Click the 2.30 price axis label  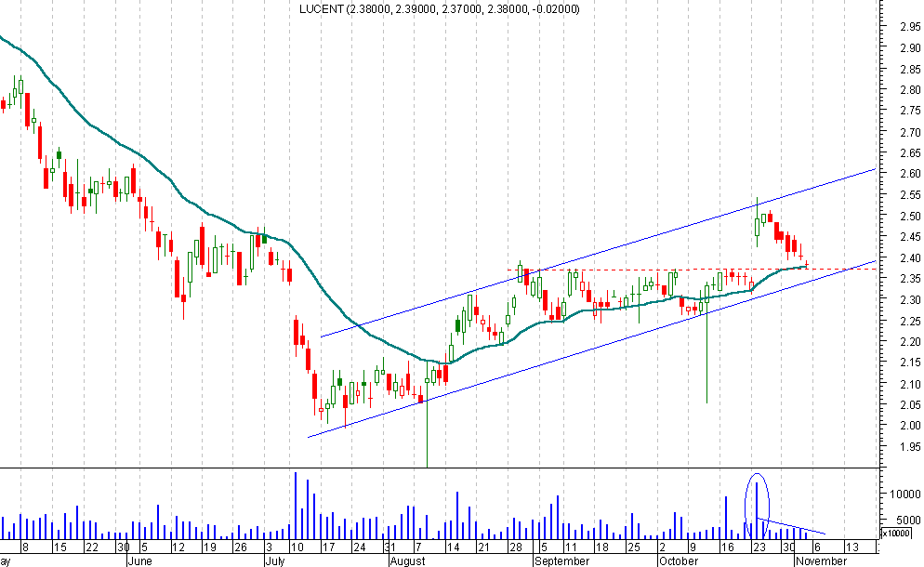point(910,300)
